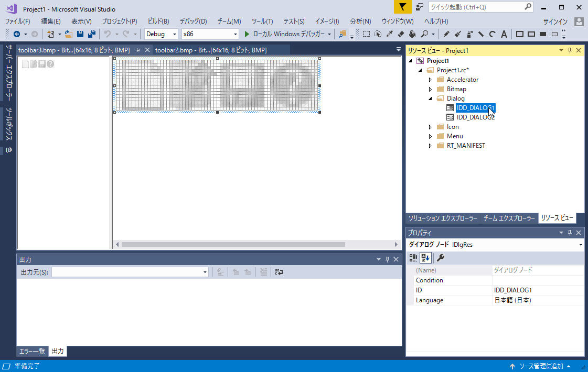Screen dimensions: 588x372
Task: Expand the Icon folder
Action: [x=430, y=127]
